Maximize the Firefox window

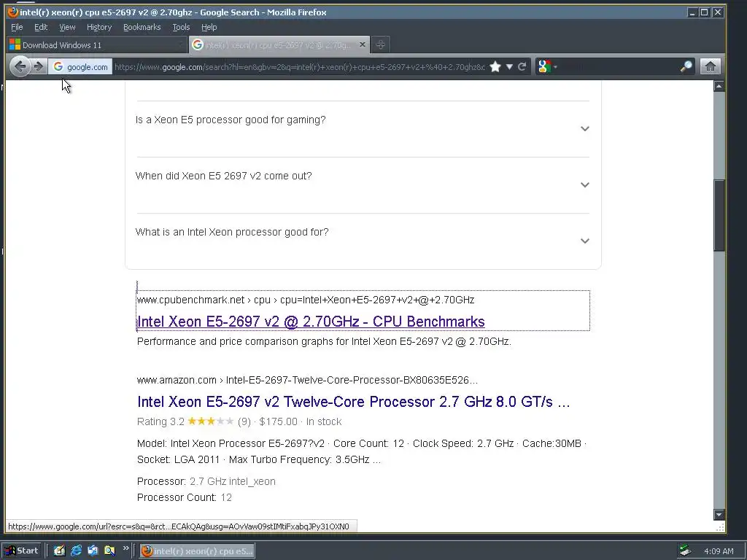704,12
